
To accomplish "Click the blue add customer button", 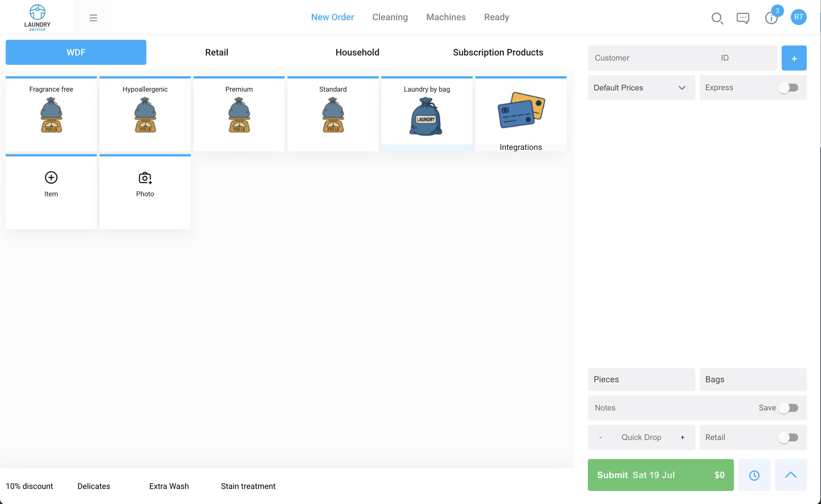I will [x=794, y=58].
